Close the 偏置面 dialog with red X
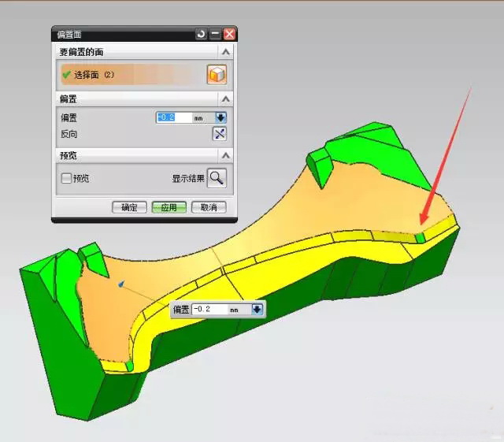Image resolution: width=504 pixels, height=442 pixels. (x=229, y=35)
